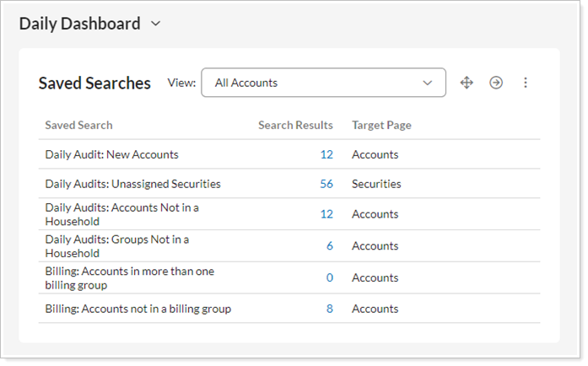Viewport: 588px width, 366px height.
Task: Click the circled arrow go-to icon
Action: (x=496, y=83)
